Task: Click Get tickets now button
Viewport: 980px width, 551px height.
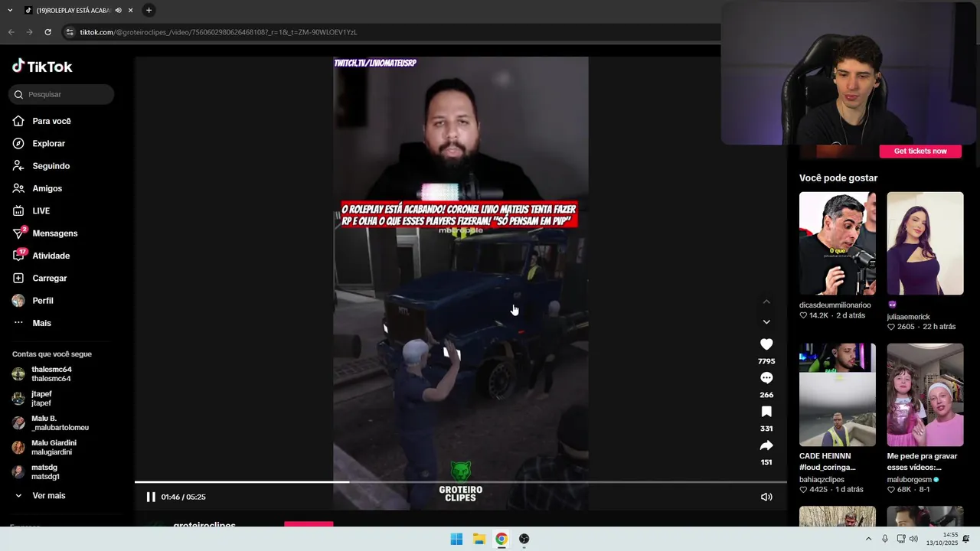Action: coord(920,151)
